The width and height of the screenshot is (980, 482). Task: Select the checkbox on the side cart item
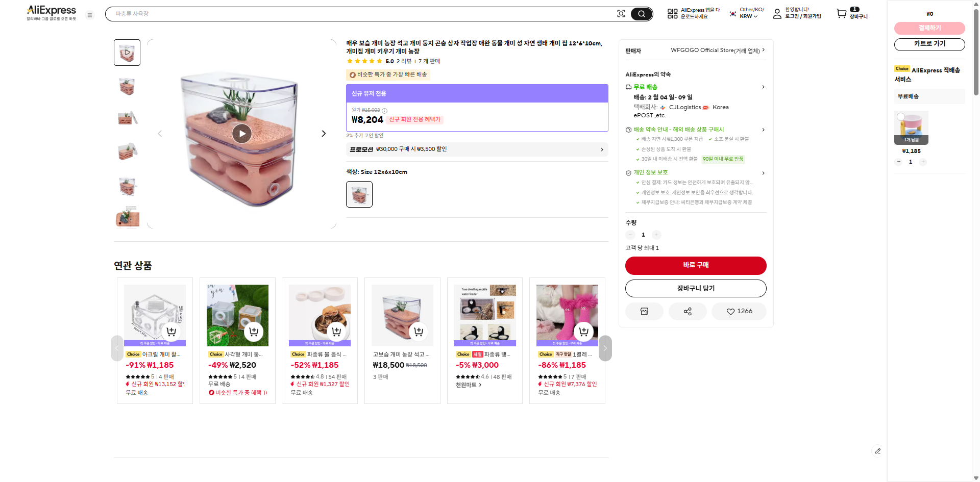coord(901,117)
